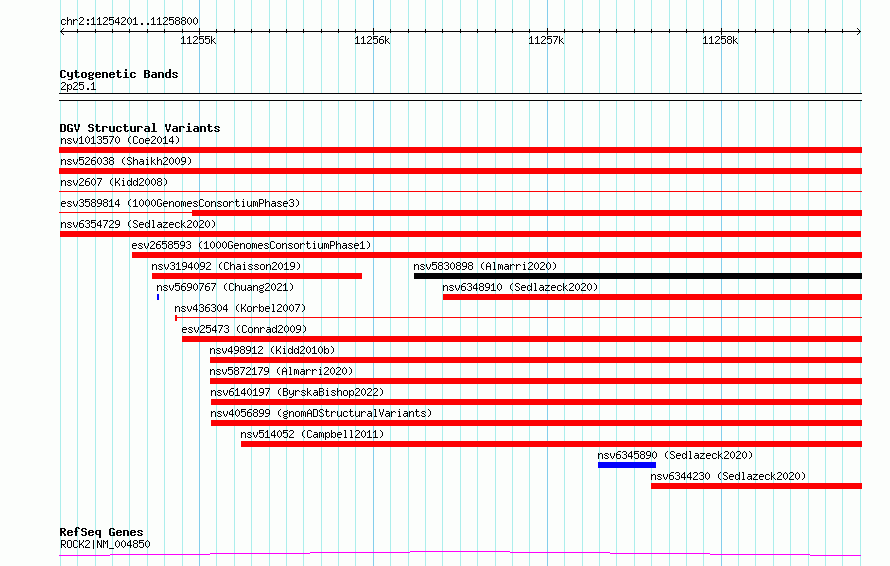Click the DGV Structural Variants track title

pyautogui.click(x=140, y=128)
